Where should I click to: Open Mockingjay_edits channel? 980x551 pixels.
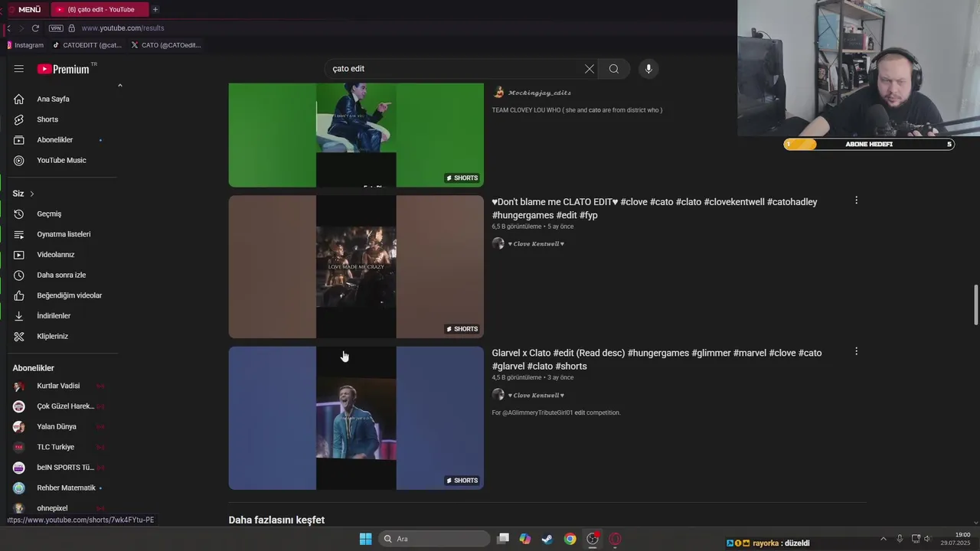point(540,93)
